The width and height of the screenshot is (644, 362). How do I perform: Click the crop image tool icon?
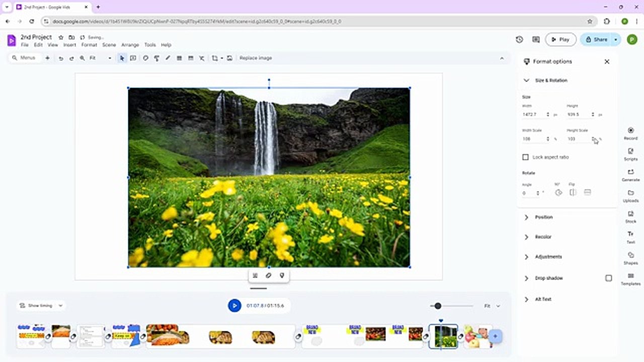pyautogui.click(x=215, y=58)
